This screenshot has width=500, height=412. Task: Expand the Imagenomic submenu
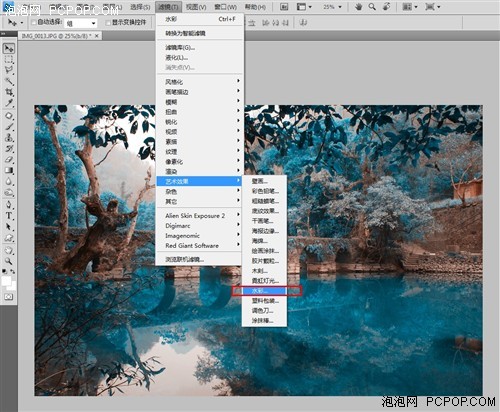pos(200,236)
